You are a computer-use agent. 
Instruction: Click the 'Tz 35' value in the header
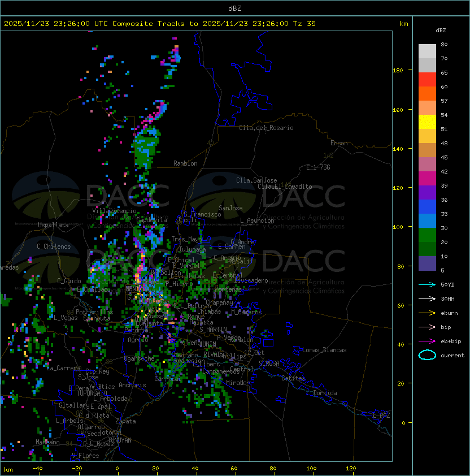coord(304,24)
